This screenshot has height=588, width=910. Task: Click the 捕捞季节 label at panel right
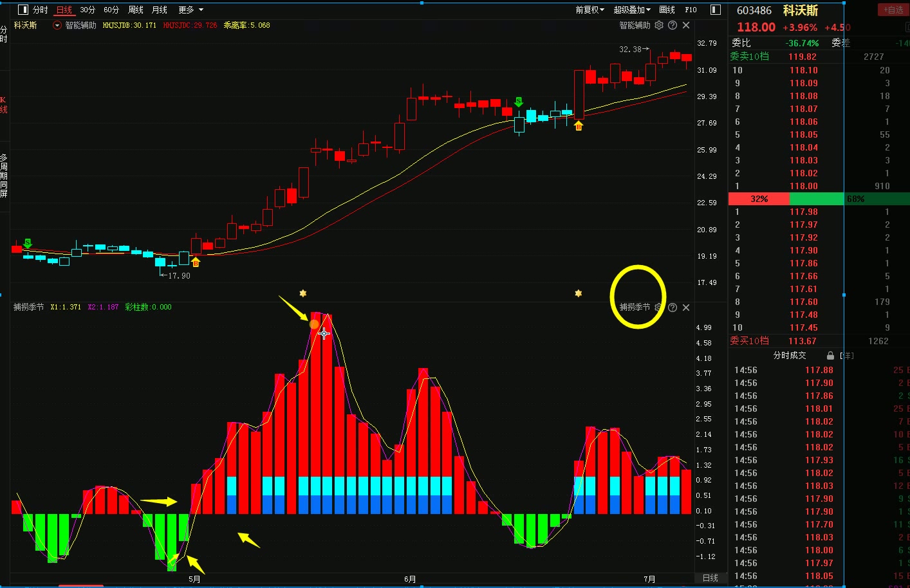click(x=635, y=308)
